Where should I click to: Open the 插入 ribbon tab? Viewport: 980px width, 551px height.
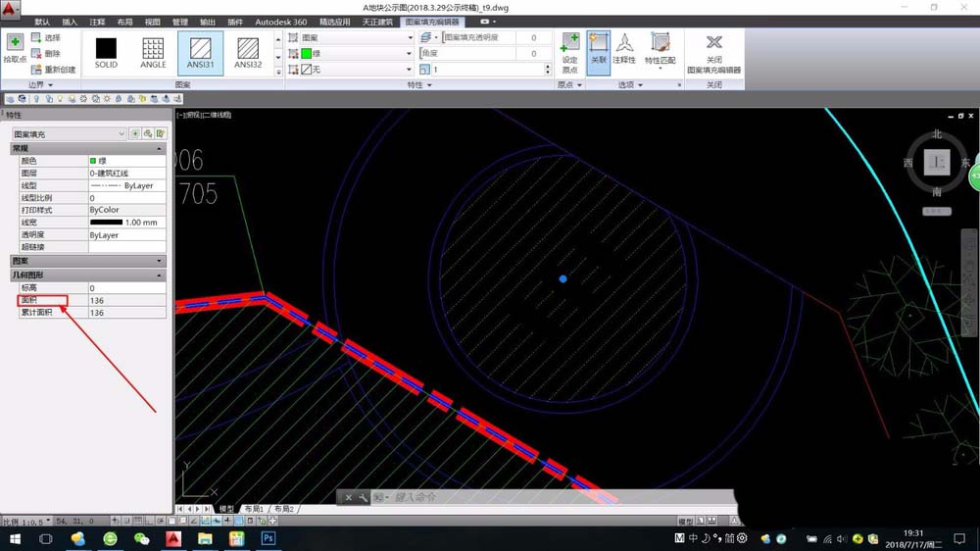point(70,22)
